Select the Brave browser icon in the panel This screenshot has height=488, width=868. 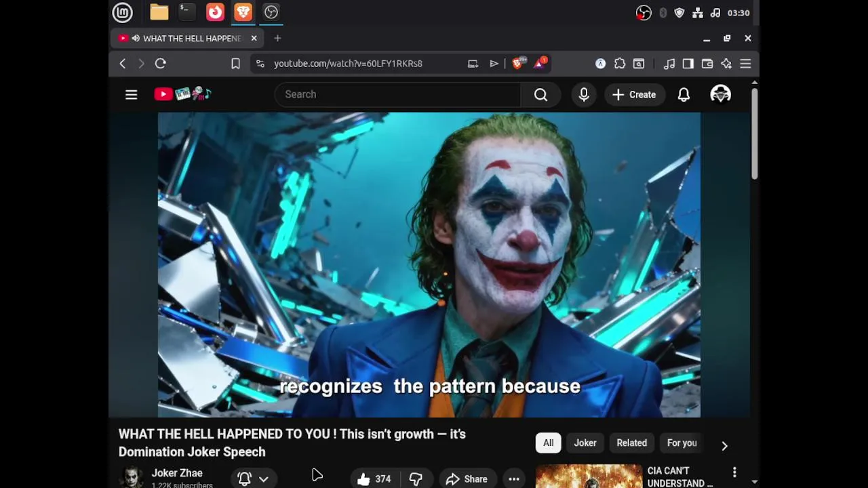tap(243, 12)
